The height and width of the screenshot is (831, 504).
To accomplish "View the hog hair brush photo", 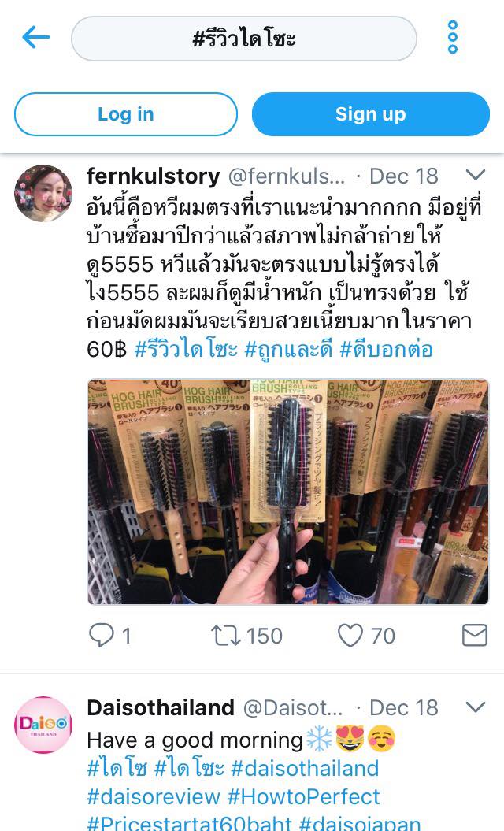I will 287,492.
